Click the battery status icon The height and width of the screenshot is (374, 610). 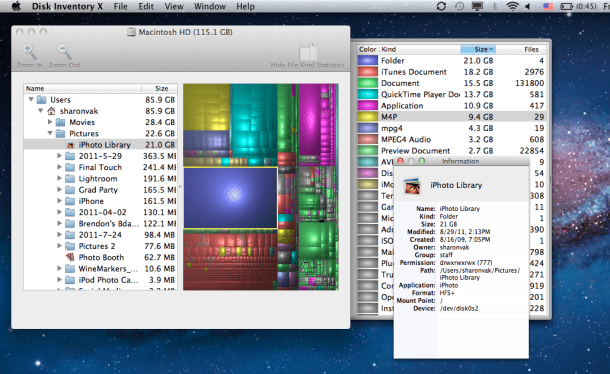[x=566, y=6]
